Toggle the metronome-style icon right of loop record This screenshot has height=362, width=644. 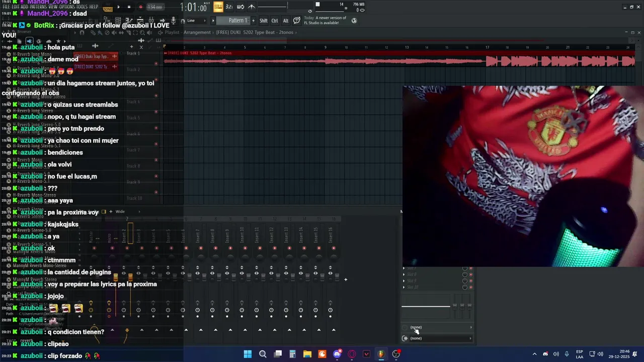pyautogui.click(x=252, y=7)
